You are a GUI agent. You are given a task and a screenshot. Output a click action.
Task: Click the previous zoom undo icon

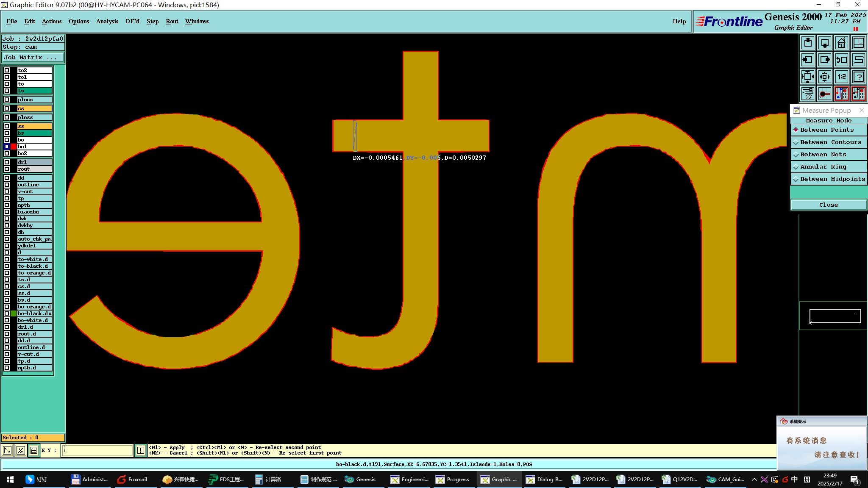tap(841, 60)
